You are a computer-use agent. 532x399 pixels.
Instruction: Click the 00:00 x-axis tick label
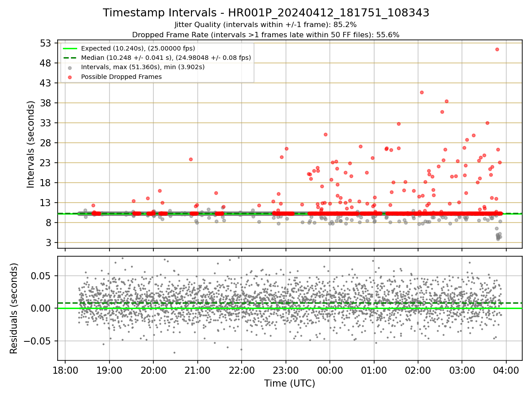[x=330, y=370]
